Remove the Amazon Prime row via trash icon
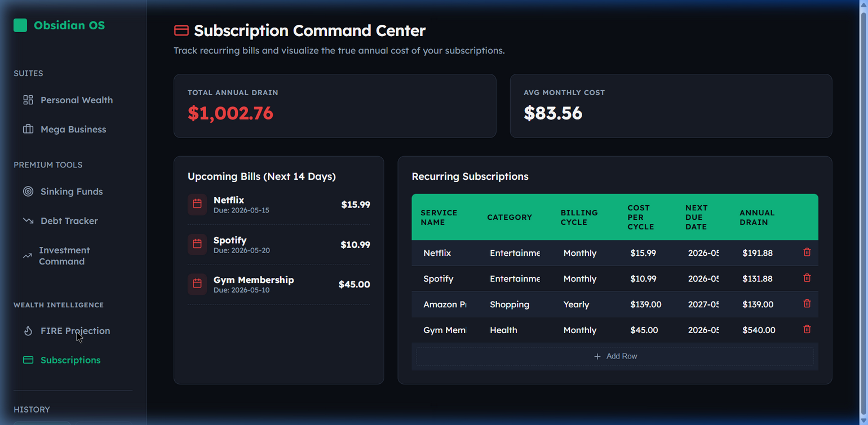 pyautogui.click(x=807, y=304)
